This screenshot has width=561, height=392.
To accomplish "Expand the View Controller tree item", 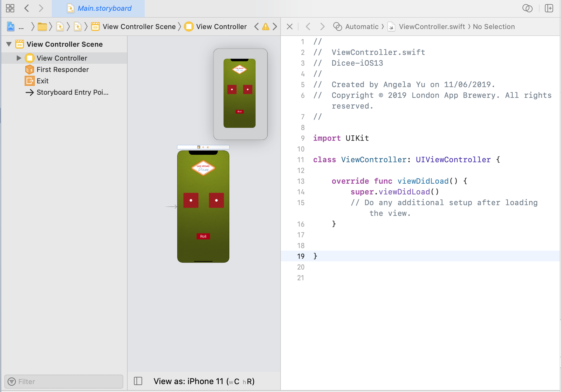I will [19, 58].
